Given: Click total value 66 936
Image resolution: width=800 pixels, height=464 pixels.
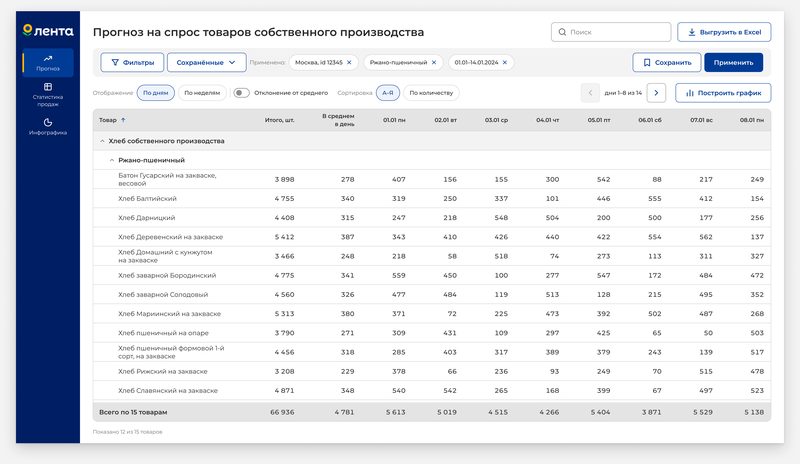Looking at the screenshot, I should click(x=282, y=412).
